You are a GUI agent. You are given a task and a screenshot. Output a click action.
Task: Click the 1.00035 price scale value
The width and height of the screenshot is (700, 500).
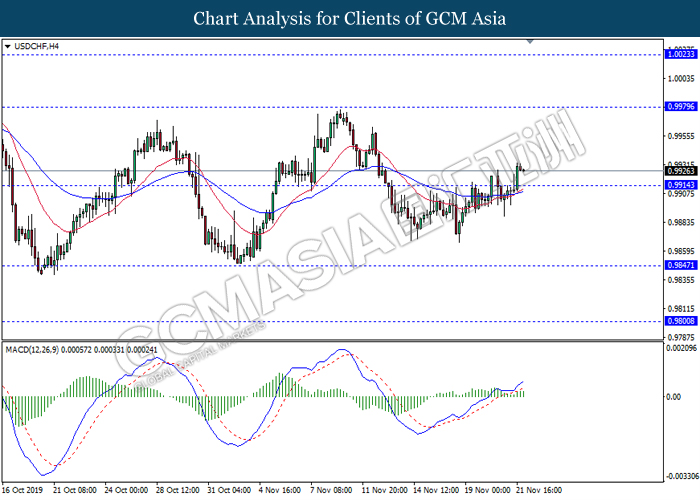click(681, 79)
